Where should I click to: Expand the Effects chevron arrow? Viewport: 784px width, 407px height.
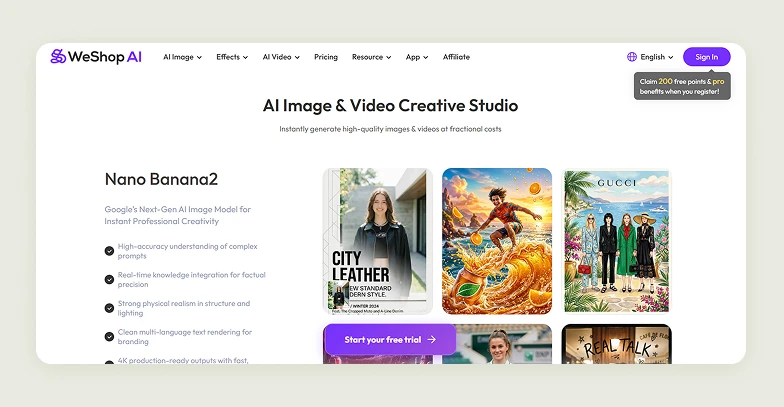246,58
